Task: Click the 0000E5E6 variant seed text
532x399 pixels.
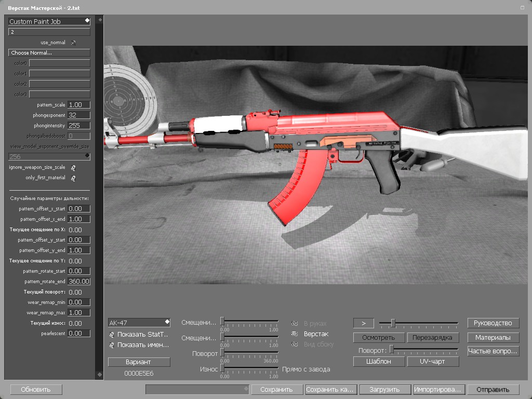Action: point(139,373)
